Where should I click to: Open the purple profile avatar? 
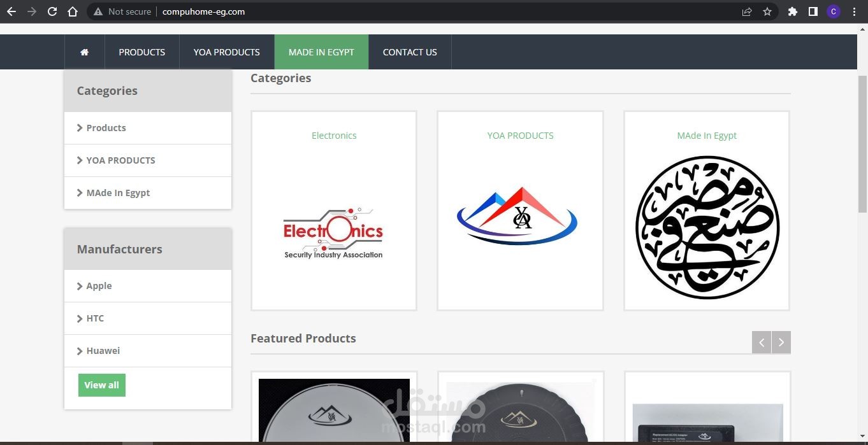point(834,11)
